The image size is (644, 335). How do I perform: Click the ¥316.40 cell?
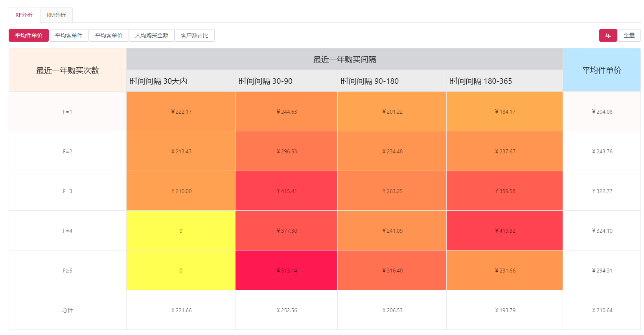pos(392,271)
